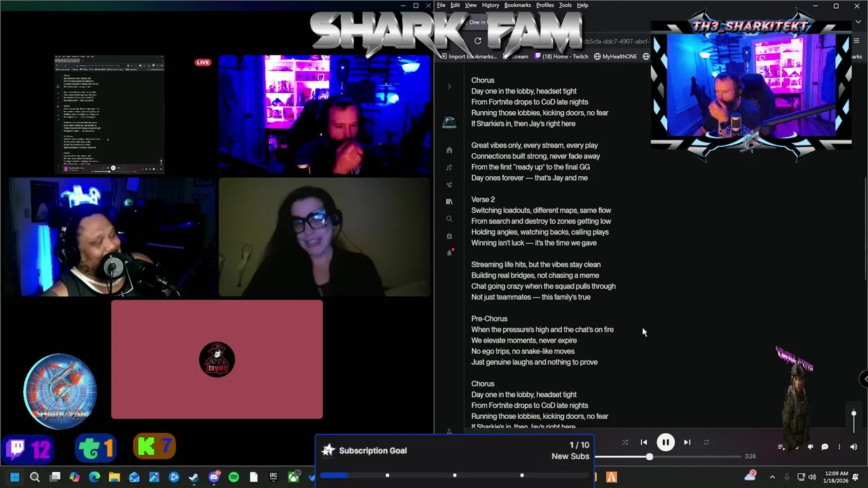
Task: Expand the music app left sidebar
Action: [x=449, y=86]
